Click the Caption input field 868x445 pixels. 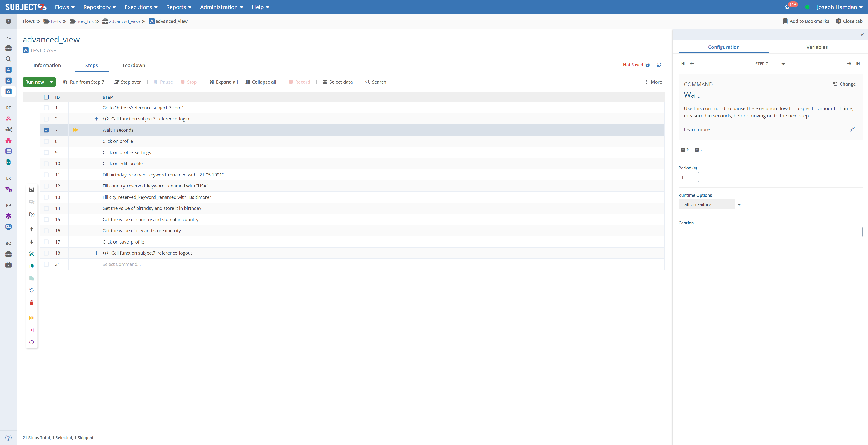pos(770,232)
